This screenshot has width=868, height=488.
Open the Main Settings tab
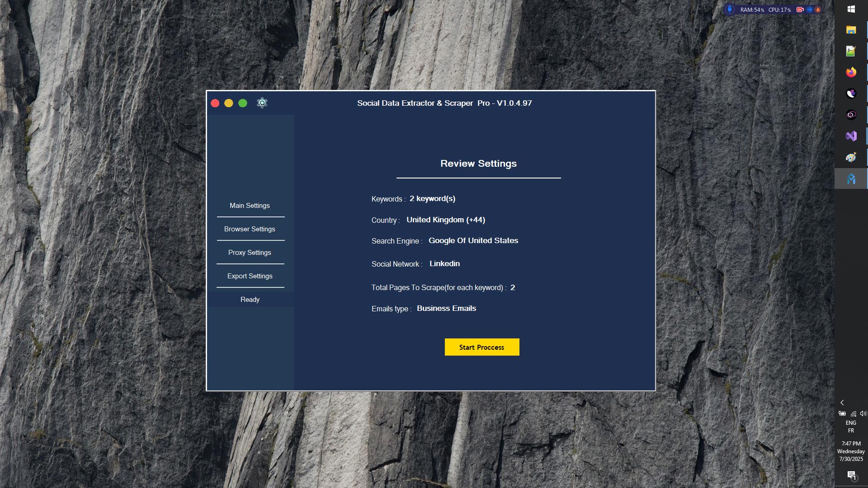point(250,206)
